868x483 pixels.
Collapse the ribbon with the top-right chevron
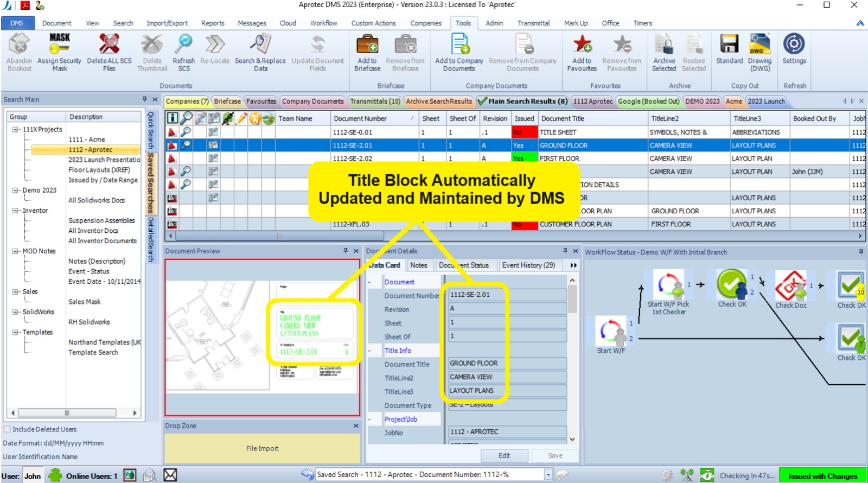860,23
